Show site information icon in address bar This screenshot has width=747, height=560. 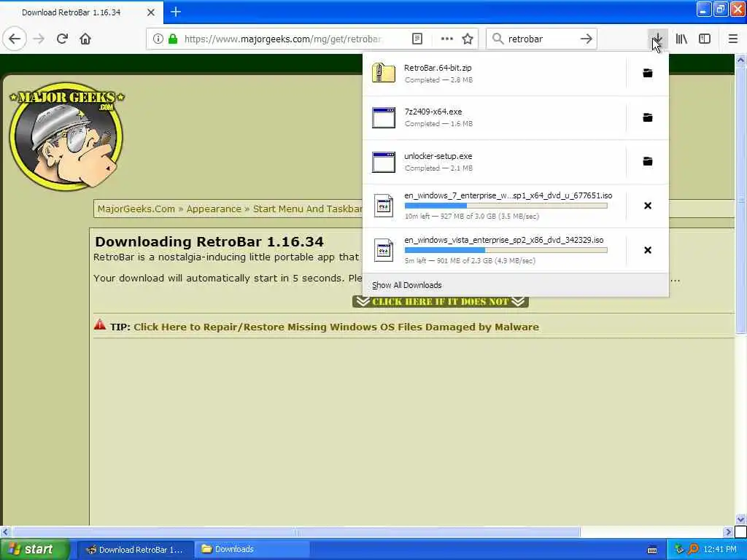pos(158,39)
